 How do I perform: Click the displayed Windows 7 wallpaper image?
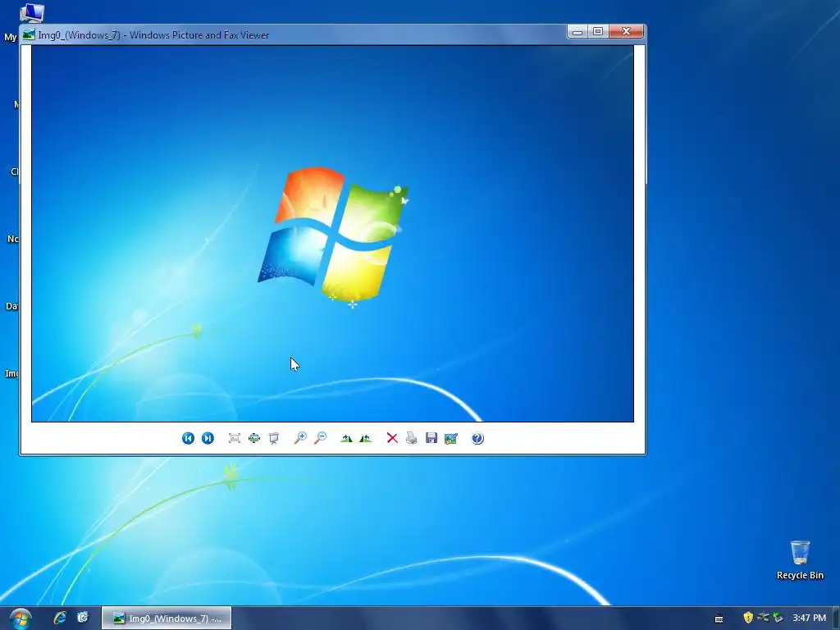point(333,234)
